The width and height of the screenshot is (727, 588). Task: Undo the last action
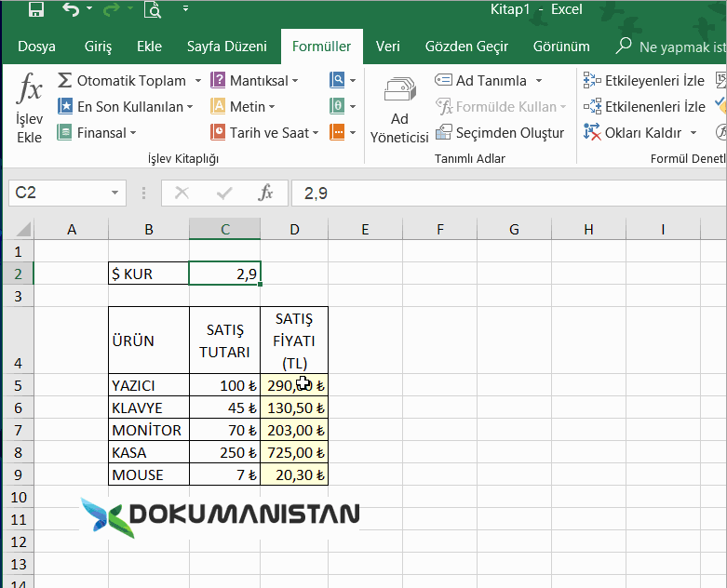pos(71,8)
